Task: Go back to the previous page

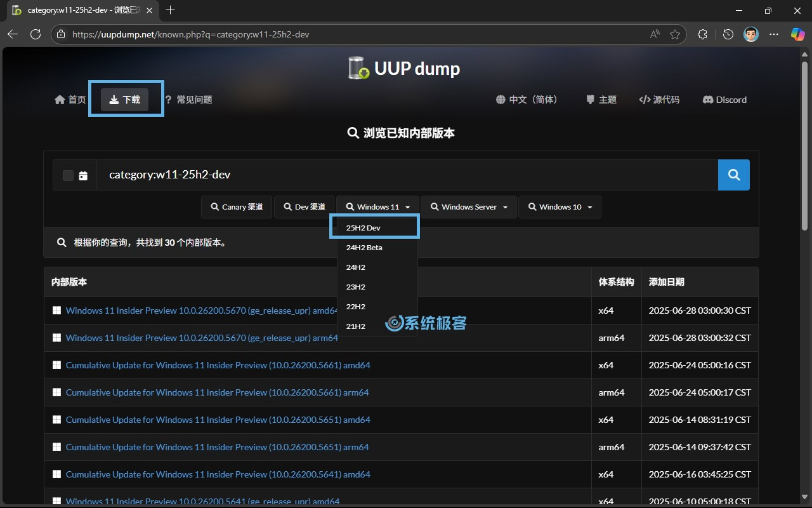Action: coord(13,34)
